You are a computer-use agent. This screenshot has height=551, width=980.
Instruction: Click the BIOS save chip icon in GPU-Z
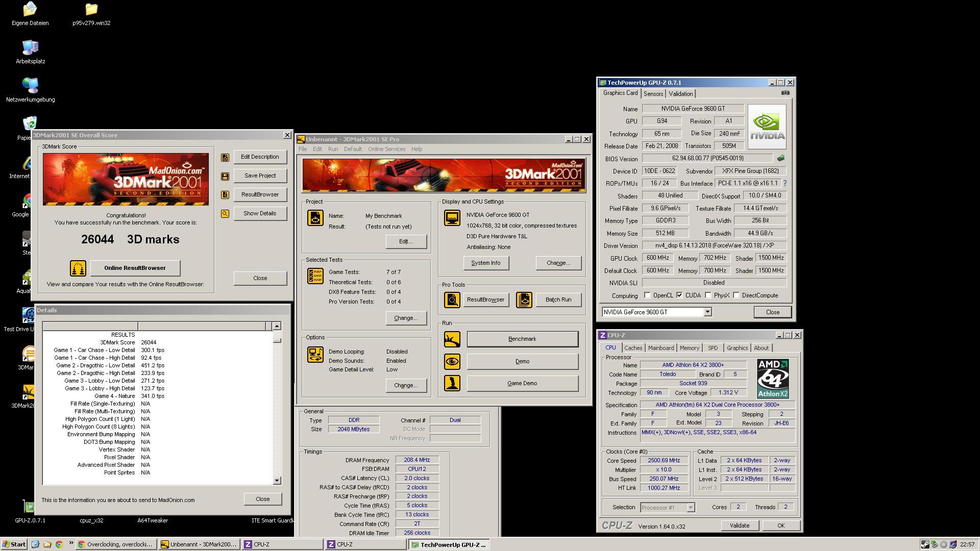tap(780, 158)
